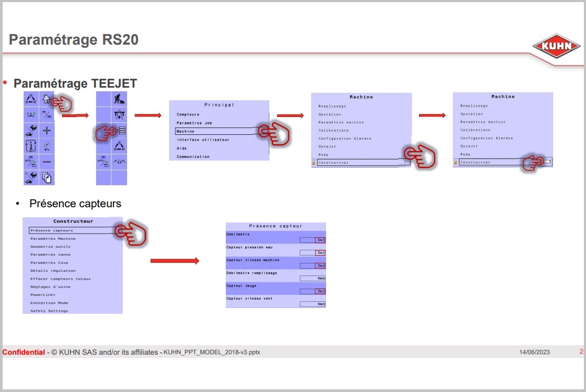This screenshot has height=392, width=586.
Task: Select Machine in the Principal menu
Action: (185, 131)
